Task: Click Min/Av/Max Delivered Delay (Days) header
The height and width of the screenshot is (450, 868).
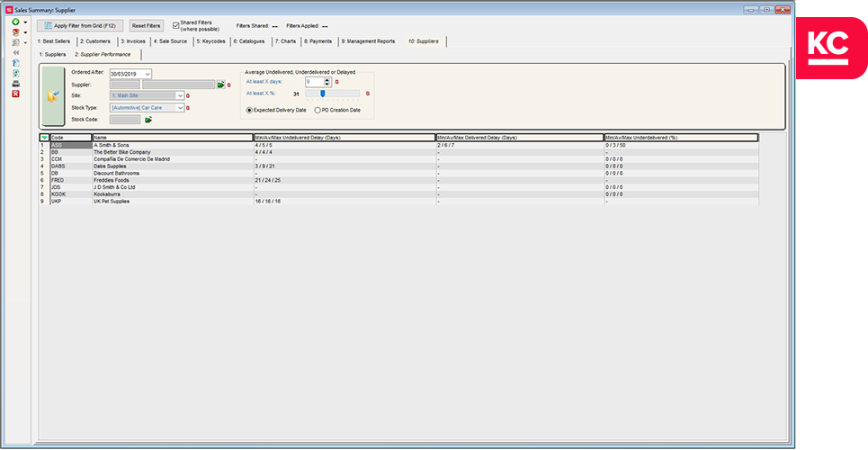Action: click(x=520, y=137)
